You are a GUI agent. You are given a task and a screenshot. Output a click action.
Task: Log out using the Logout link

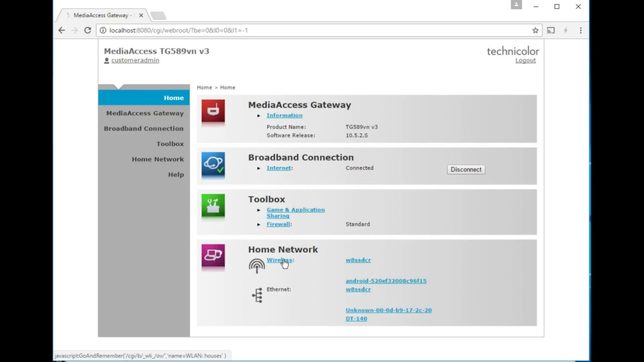tap(526, 60)
